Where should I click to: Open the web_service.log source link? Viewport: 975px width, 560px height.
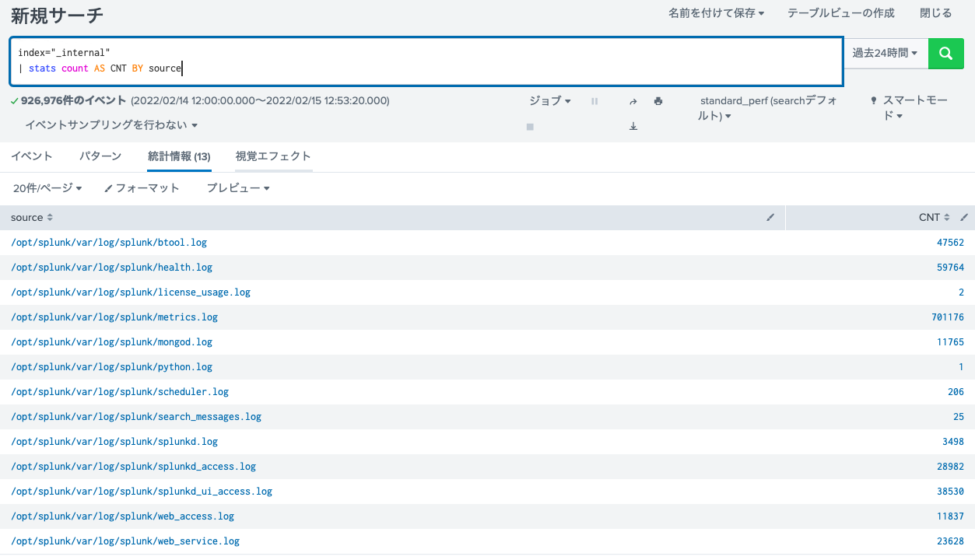pos(125,541)
